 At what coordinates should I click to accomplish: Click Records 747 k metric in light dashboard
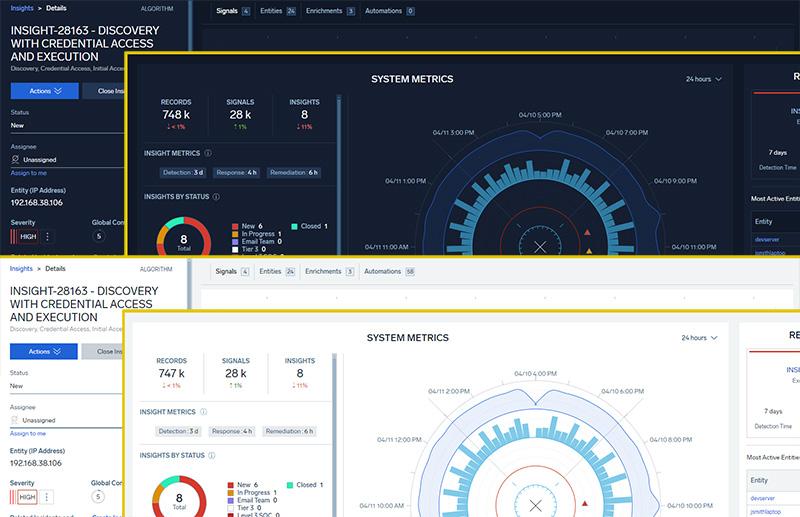[171, 373]
